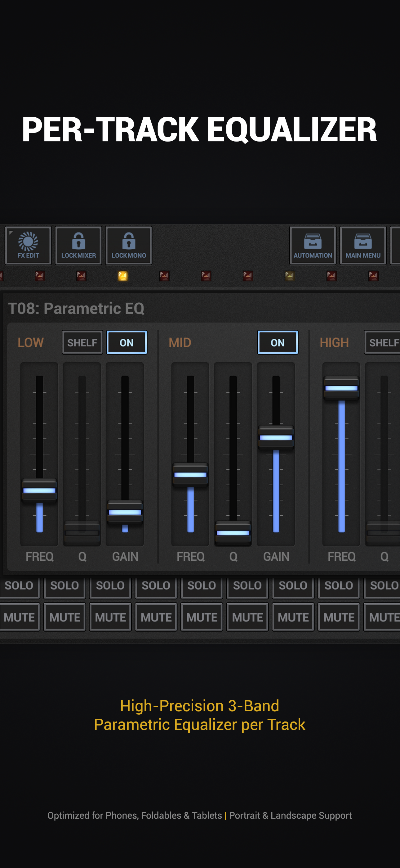Toggle the LOCK MIXER padlock
Viewport: 400px width, 868px height.
pyautogui.click(x=78, y=245)
